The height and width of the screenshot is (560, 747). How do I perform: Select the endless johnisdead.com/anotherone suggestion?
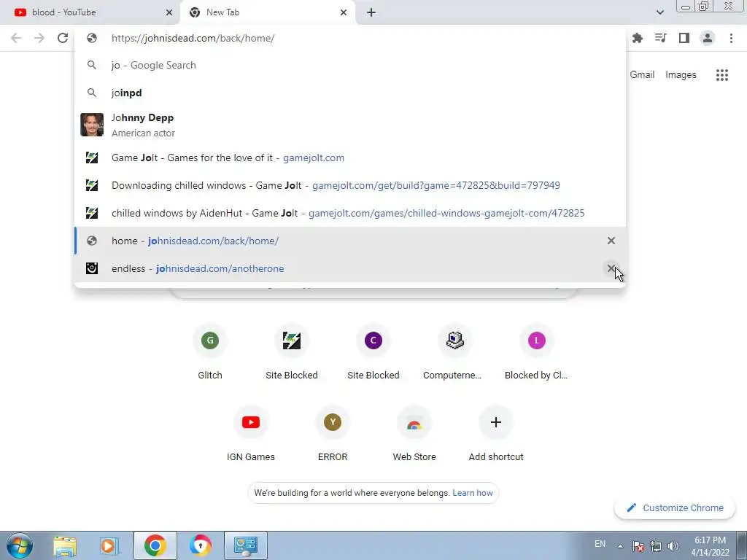click(350, 268)
